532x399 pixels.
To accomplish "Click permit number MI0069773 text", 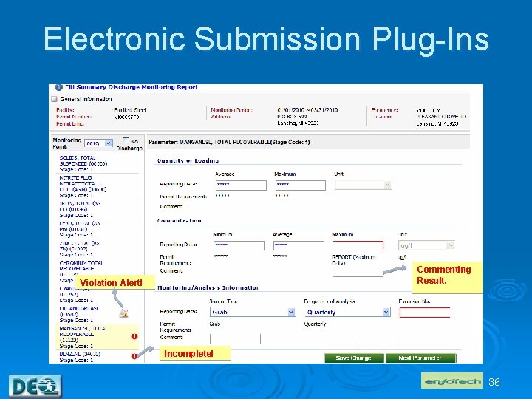I will click(x=126, y=117).
